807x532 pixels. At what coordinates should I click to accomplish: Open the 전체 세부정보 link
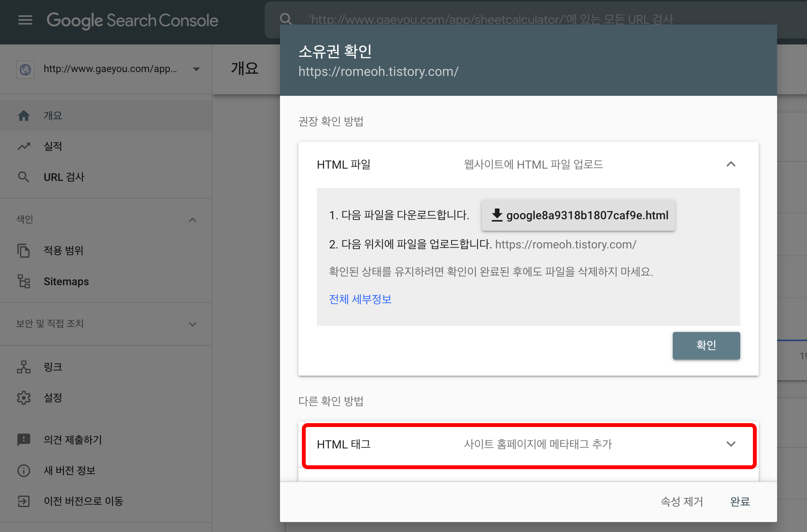[360, 299]
